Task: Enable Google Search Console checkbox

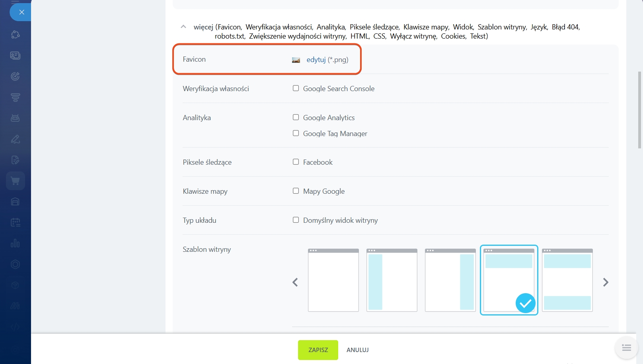Action: pyautogui.click(x=296, y=88)
